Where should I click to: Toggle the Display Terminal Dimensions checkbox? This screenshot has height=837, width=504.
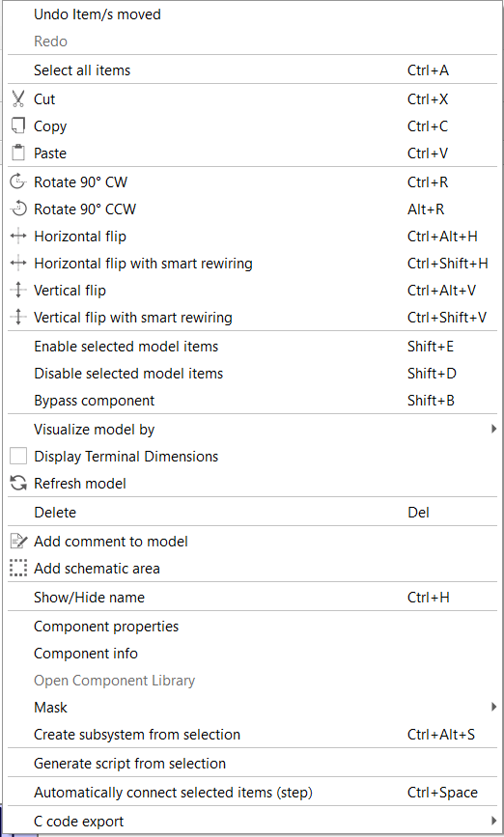point(18,457)
